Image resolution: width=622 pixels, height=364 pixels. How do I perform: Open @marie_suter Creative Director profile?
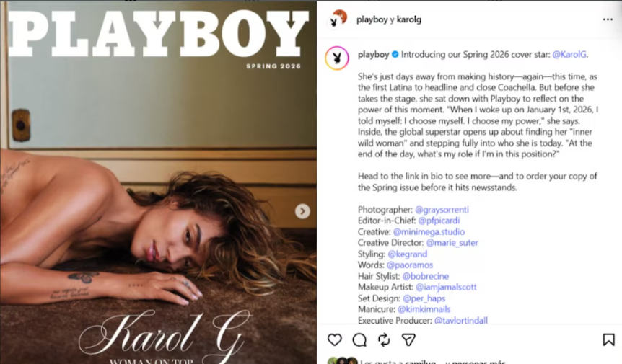[x=452, y=243]
